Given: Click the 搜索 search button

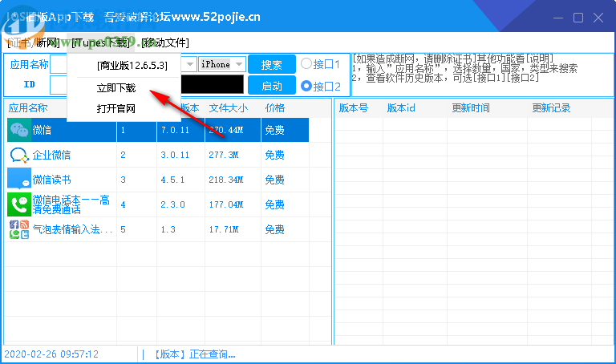Looking at the screenshot, I should click(272, 64).
